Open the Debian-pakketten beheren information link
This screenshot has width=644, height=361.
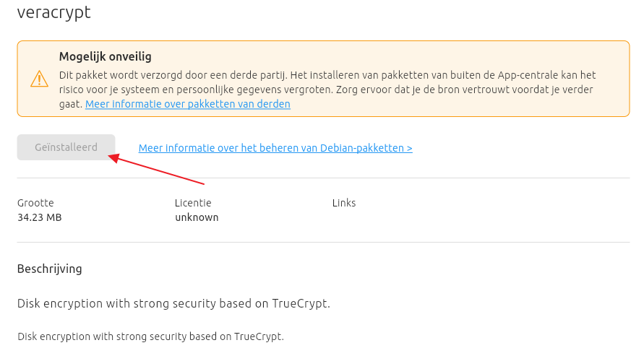(275, 148)
